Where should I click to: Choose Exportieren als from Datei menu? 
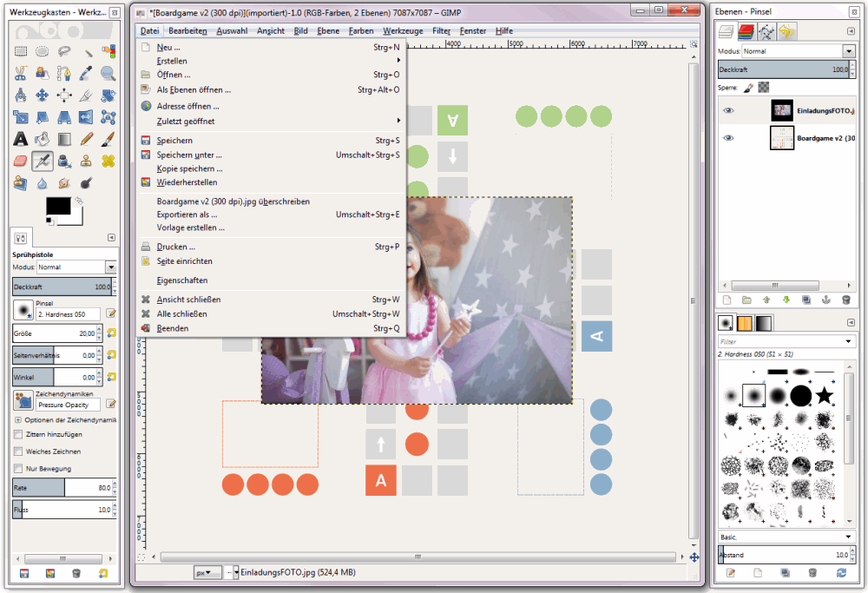(271, 214)
